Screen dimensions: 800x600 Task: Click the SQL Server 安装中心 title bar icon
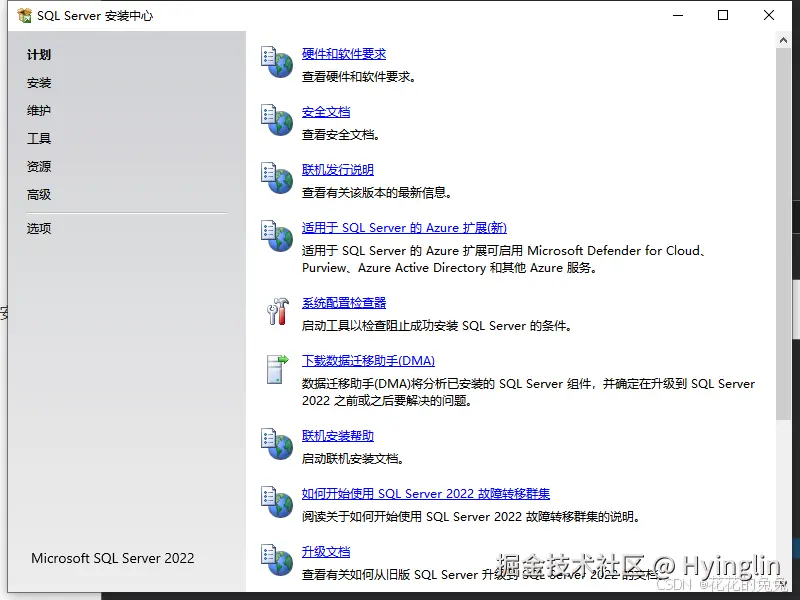click(24, 15)
